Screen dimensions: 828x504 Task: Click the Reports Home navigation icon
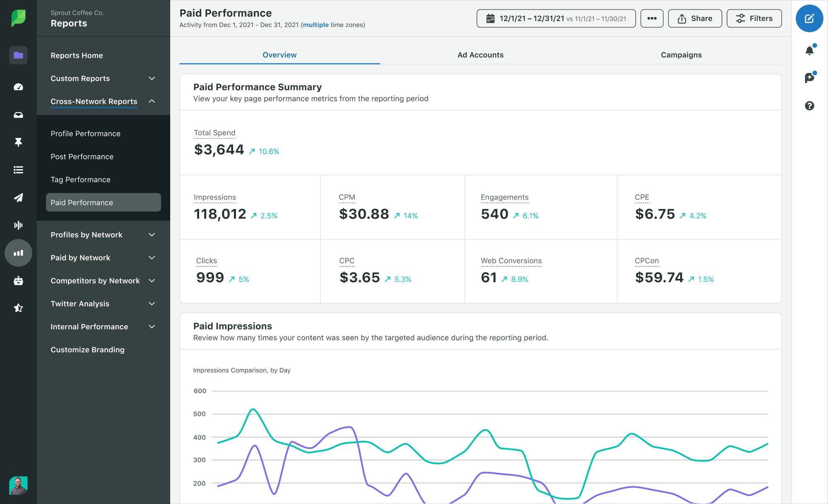(x=18, y=55)
